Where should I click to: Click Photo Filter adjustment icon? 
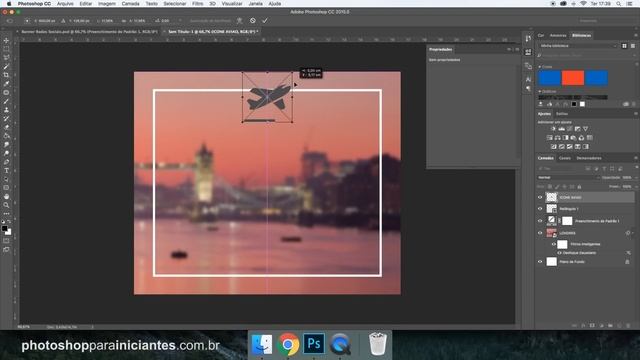tap(573, 138)
